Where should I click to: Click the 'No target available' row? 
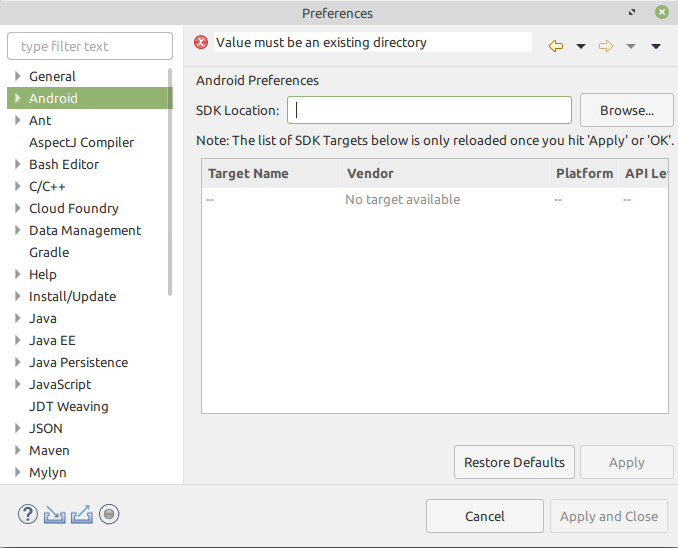(435, 199)
